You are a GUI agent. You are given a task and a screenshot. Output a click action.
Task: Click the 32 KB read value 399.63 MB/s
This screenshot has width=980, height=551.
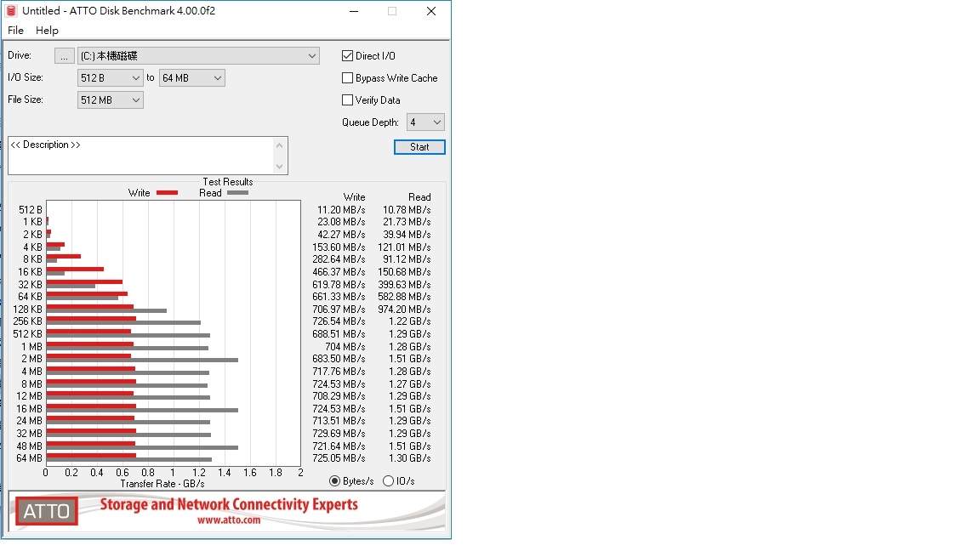coord(404,284)
